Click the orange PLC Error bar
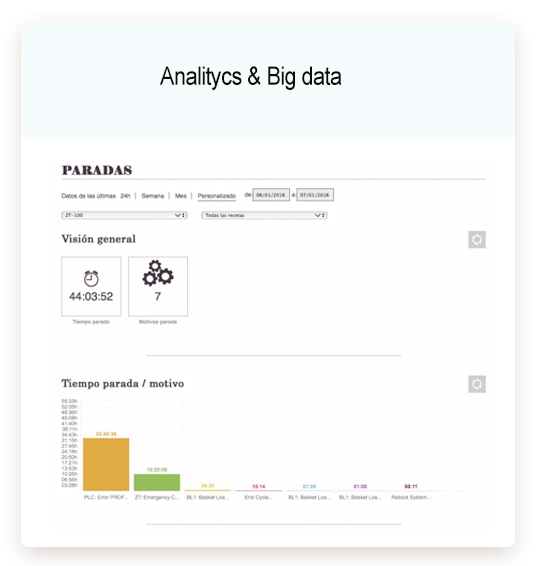Screen dimensions: 541x566 (106, 464)
